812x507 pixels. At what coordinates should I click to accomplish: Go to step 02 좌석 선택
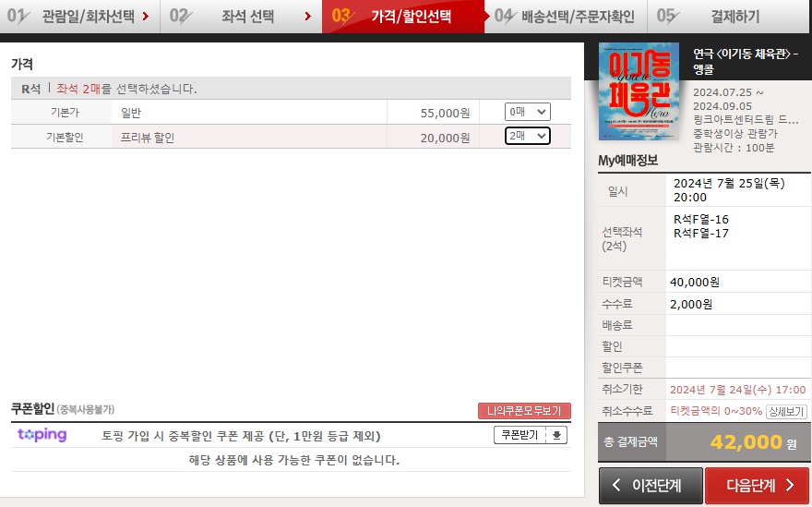[242, 16]
